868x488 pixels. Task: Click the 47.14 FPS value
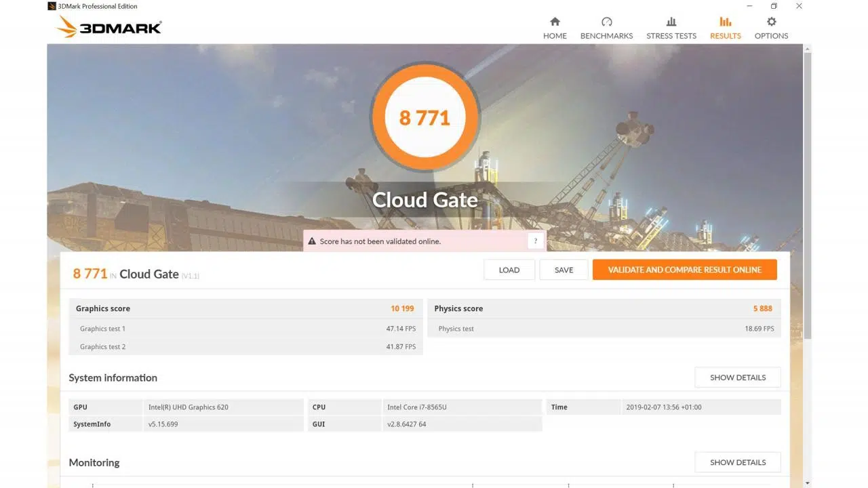[x=401, y=329]
